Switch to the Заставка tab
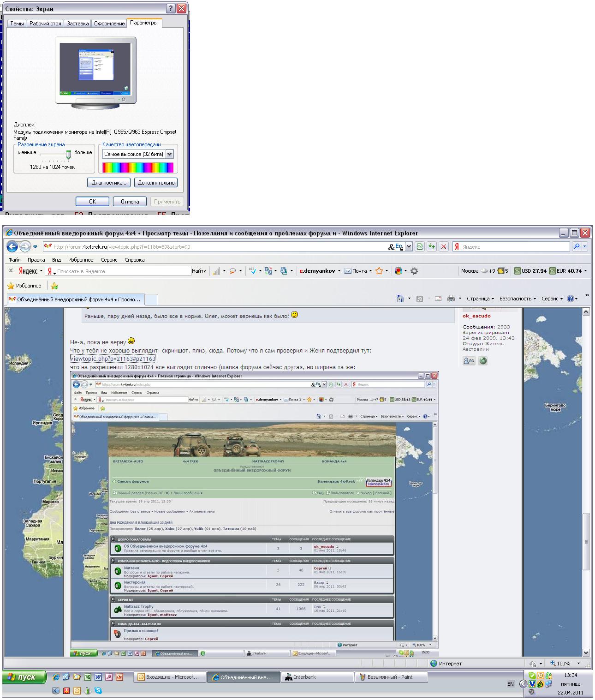The width and height of the screenshot is (595, 700). click(x=77, y=23)
